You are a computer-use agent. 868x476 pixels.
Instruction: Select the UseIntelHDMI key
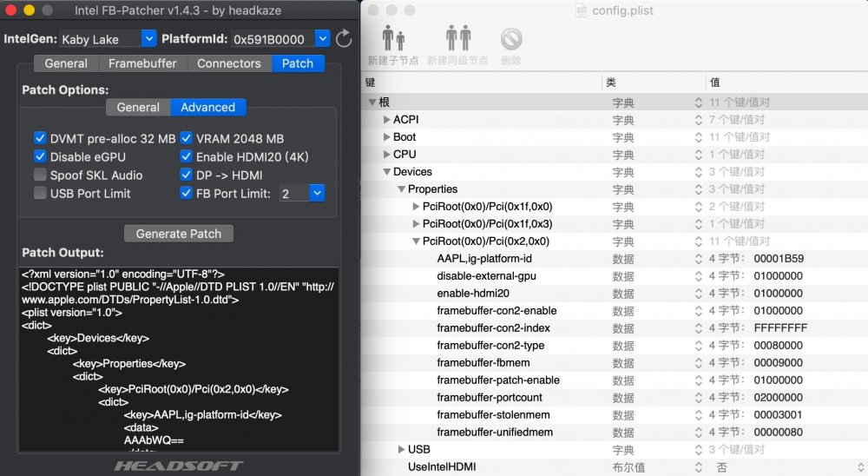[442, 467]
